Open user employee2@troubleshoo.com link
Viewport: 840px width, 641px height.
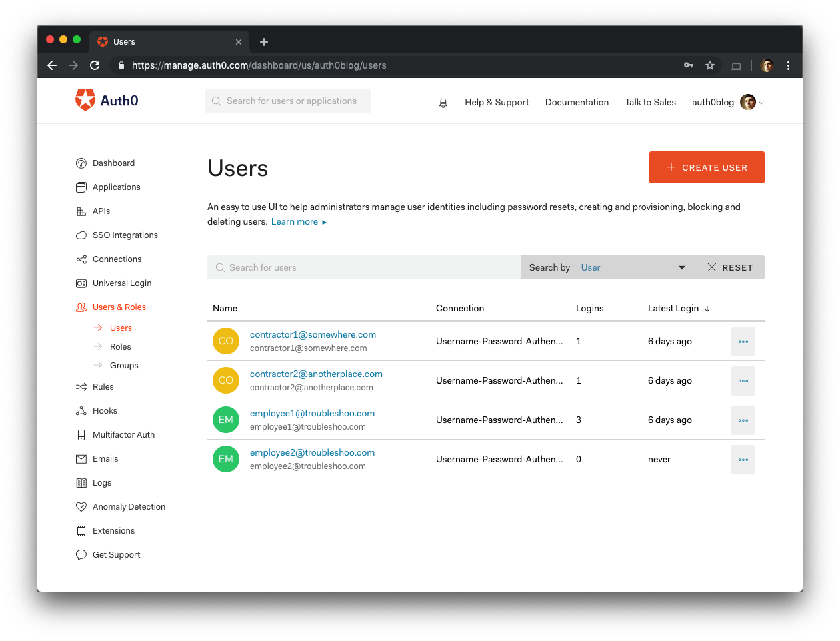pos(312,452)
